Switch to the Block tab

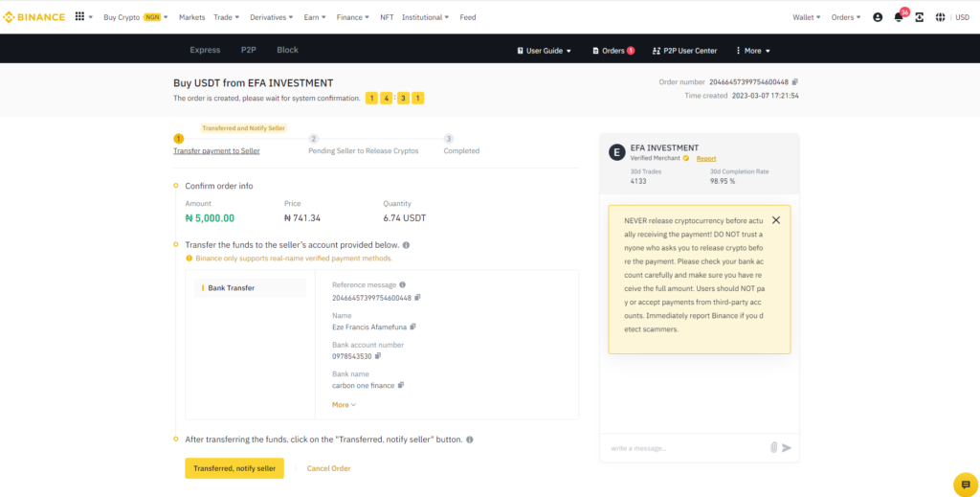pos(287,50)
